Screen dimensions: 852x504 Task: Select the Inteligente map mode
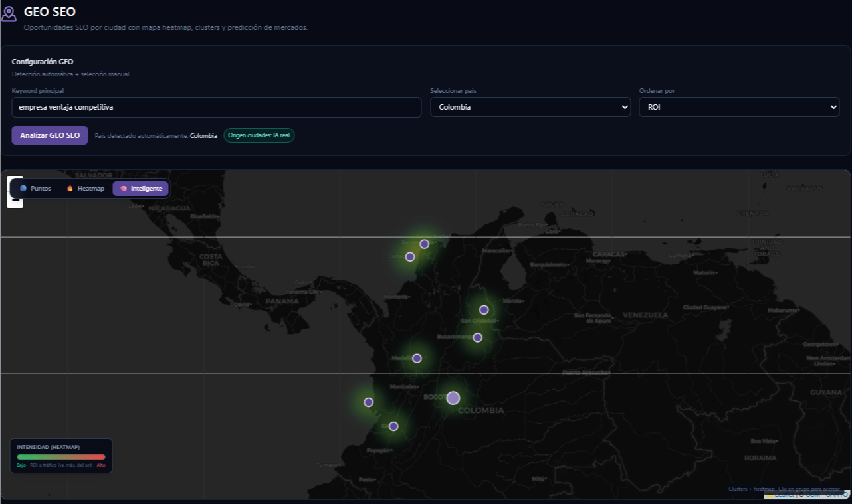click(x=141, y=189)
